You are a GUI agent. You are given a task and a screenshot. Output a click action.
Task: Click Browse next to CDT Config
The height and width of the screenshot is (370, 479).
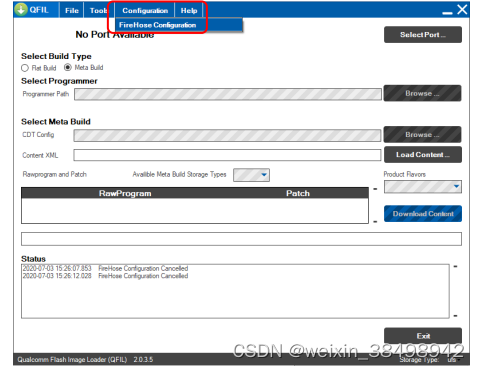pyautogui.click(x=422, y=134)
